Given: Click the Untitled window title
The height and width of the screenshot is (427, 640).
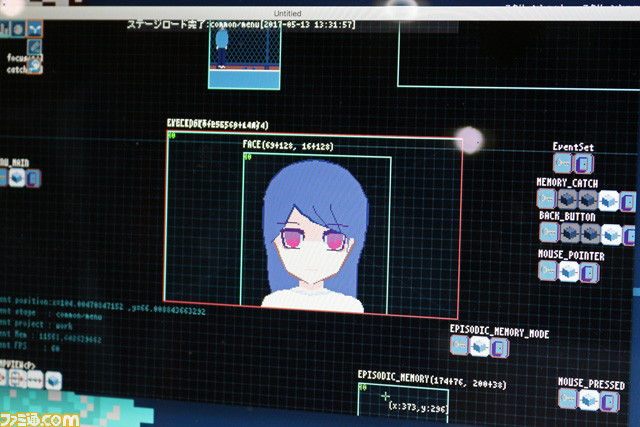Looking at the screenshot, I should coord(287,13).
